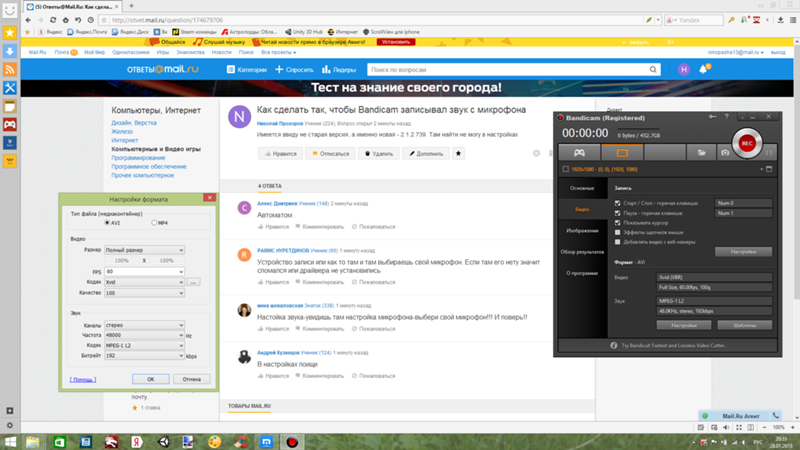This screenshot has height=450, width=800.
Task: Click OK in format settings dialog
Action: pos(151,379)
